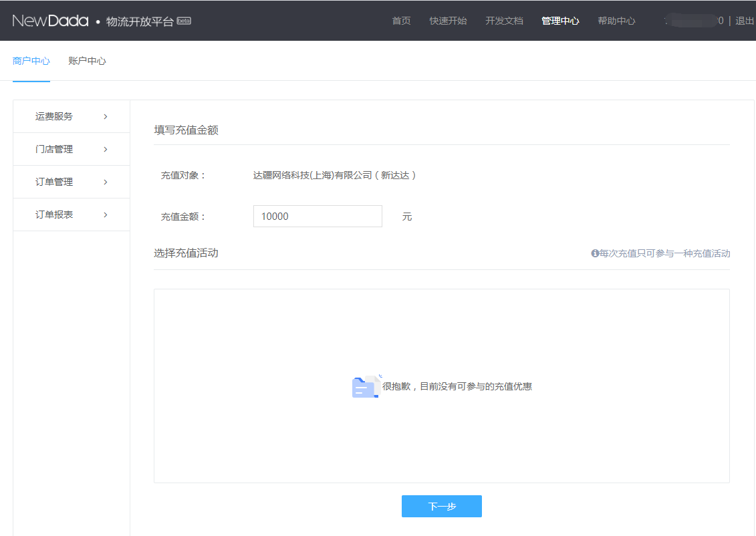The width and height of the screenshot is (756, 536).
Task: Open 开发文档 in the navigation bar
Action: 504,21
